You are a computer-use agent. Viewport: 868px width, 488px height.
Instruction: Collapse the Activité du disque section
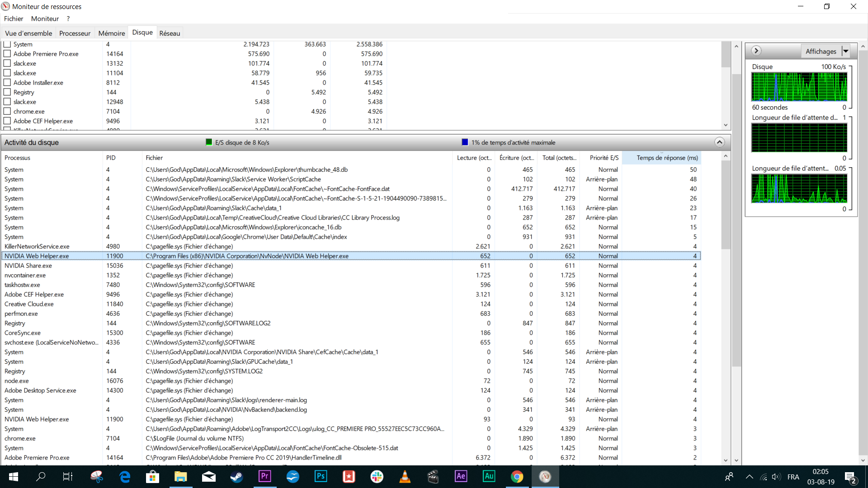pyautogui.click(x=719, y=142)
